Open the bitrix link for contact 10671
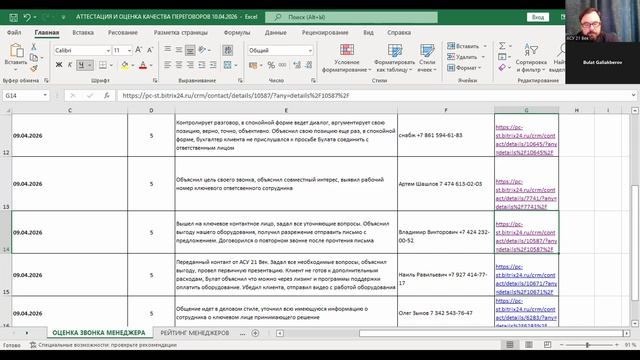The height and width of the screenshot is (360, 640). pyautogui.click(x=526, y=279)
